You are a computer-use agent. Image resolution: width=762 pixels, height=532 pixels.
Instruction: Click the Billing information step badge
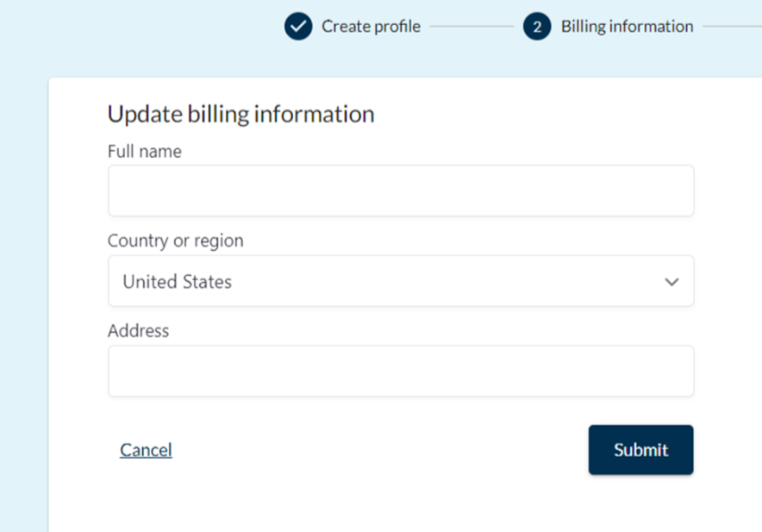536,26
